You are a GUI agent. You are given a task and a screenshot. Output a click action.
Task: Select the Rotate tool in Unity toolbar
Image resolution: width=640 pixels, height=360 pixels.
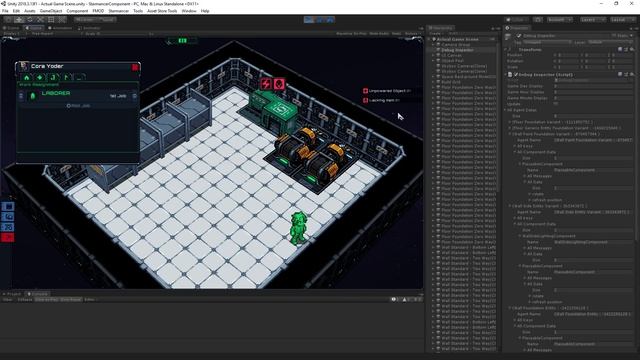tap(30, 19)
